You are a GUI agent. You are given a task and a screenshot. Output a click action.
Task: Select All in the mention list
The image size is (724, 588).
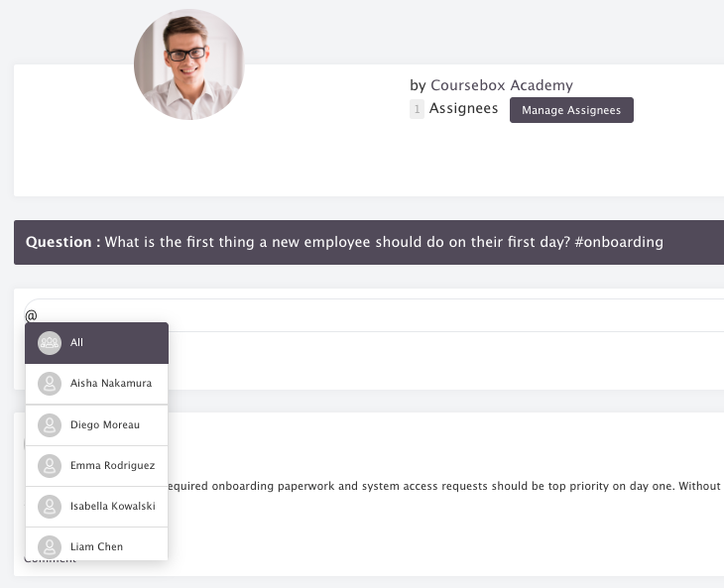coord(96,343)
